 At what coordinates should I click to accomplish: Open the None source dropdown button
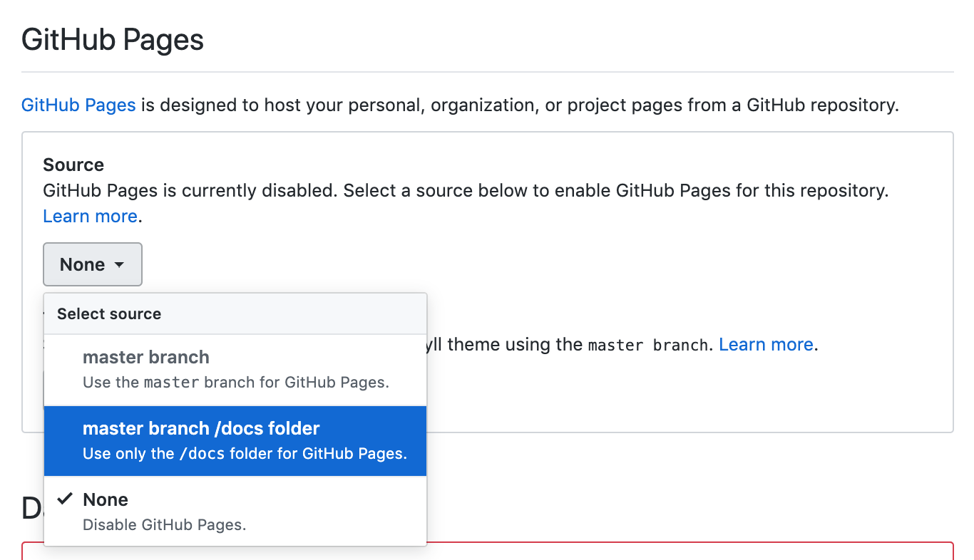click(x=93, y=264)
